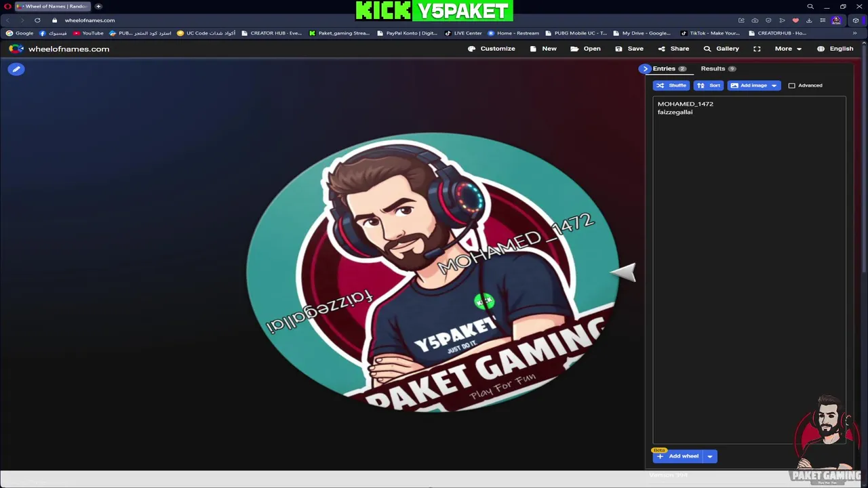
Task: Click Open to load a wheel
Action: [x=585, y=49]
